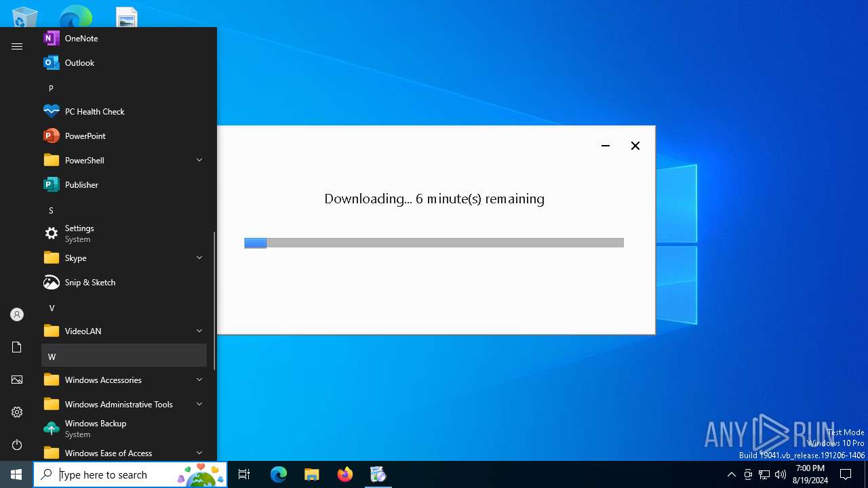Click the V letter header

coord(124,308)
